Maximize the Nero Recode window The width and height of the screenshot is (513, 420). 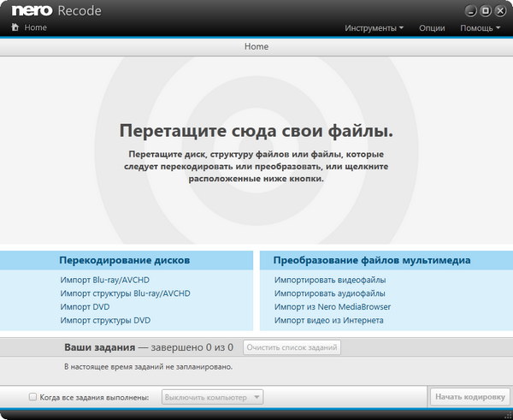[x=485, y=11]
